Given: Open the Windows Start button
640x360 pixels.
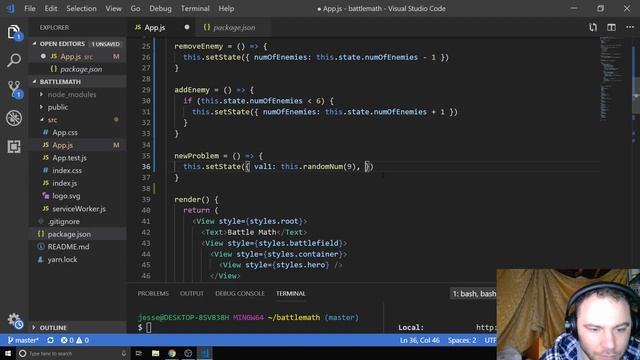Looking at the screenshot, I should [8, 353].
